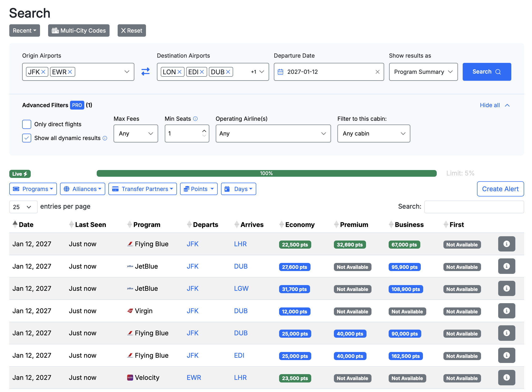This screenshot has height=392, width=532.
Task: Open info for JetBlue JFK-LGW row
Action: point(507,288)
